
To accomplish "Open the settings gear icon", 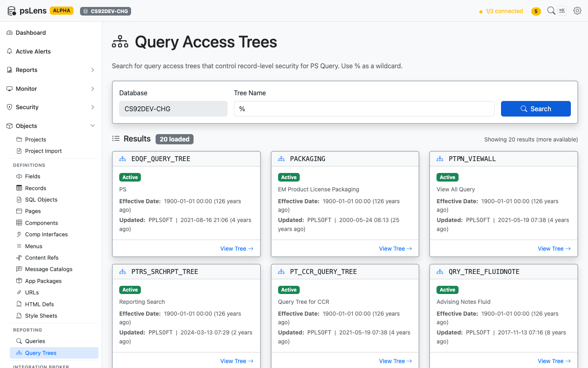I will [577, 11].
